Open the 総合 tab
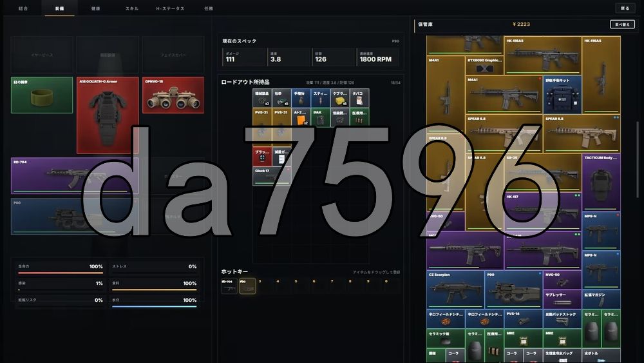The width and height of the screenshot is (644, 363). pos(23,8)
